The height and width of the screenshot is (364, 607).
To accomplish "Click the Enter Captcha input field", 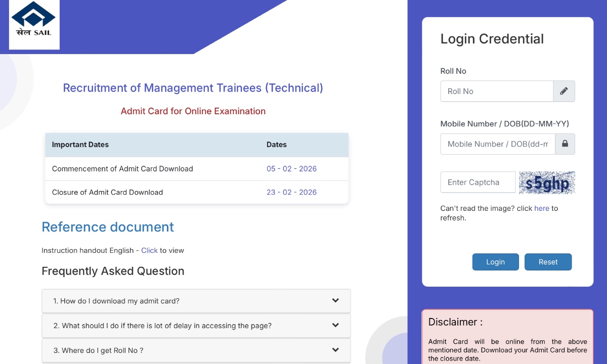I will (x=478, y=182).
